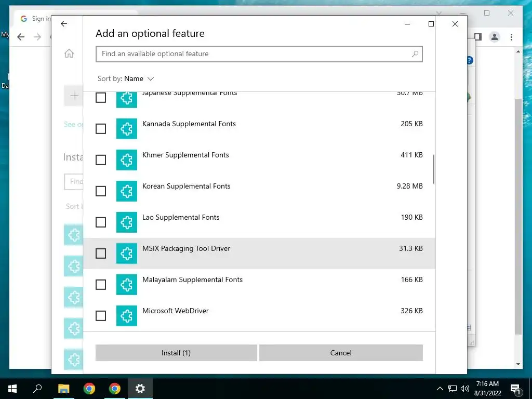This screenshot has height=399, width=532.
Task: Open the network status tray icon
Action: [453, 389]
